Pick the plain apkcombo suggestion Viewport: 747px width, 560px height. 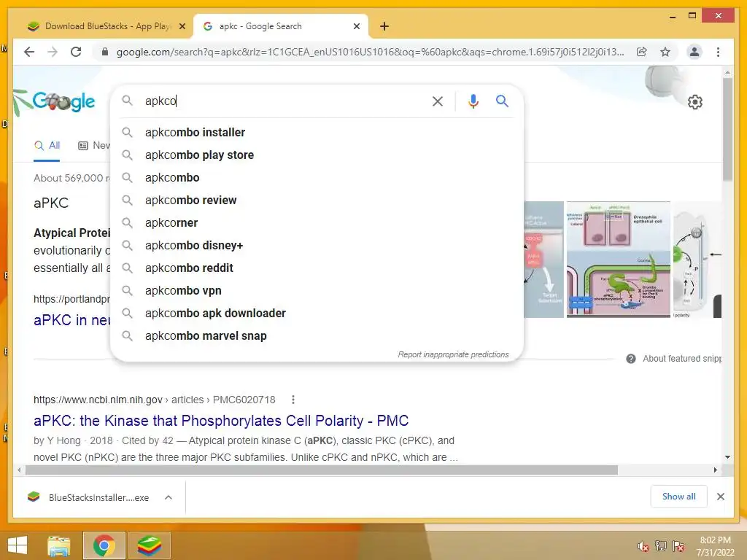tap(317, 178)
